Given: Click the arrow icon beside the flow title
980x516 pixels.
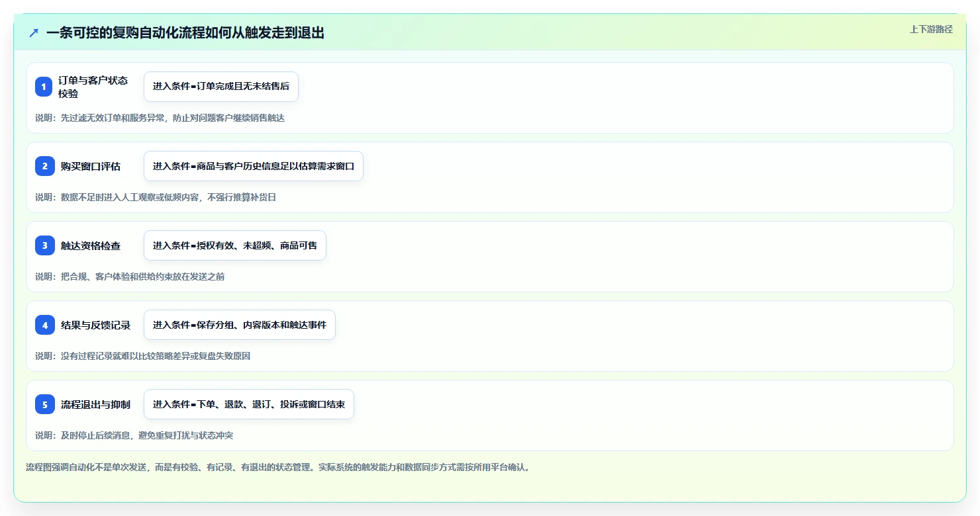Looking at the screenshot, I should 34,33.
